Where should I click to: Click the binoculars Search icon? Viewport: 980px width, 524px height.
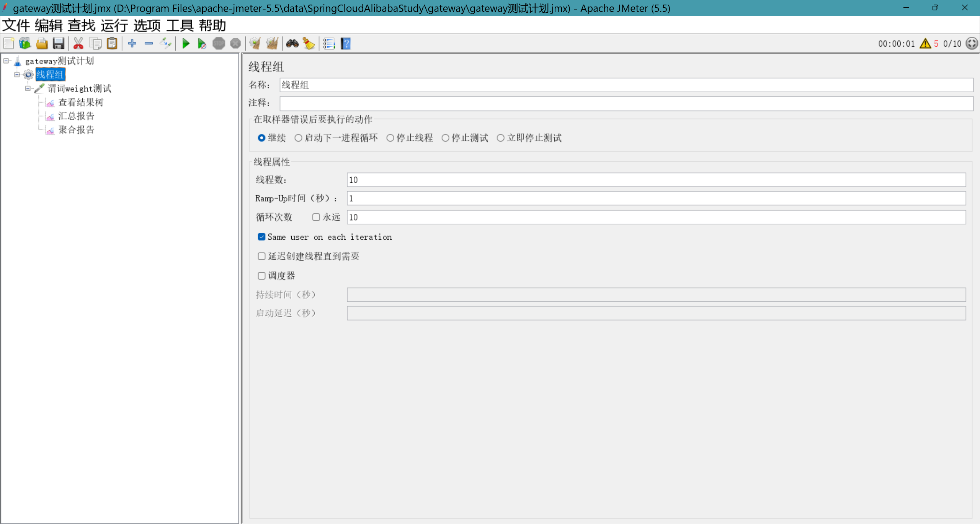[x=292, y=44]
